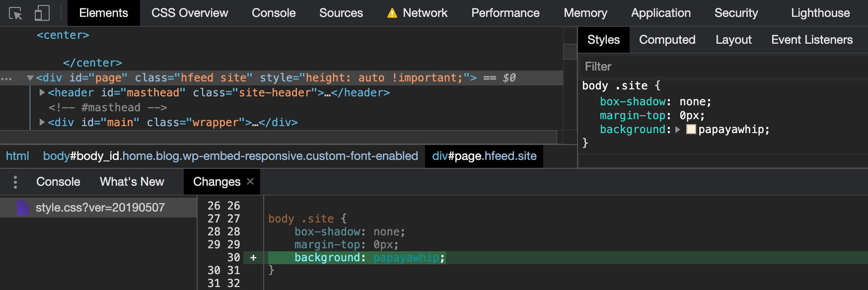Click the ellipsis beside the selected div#page node

(6, 78)
